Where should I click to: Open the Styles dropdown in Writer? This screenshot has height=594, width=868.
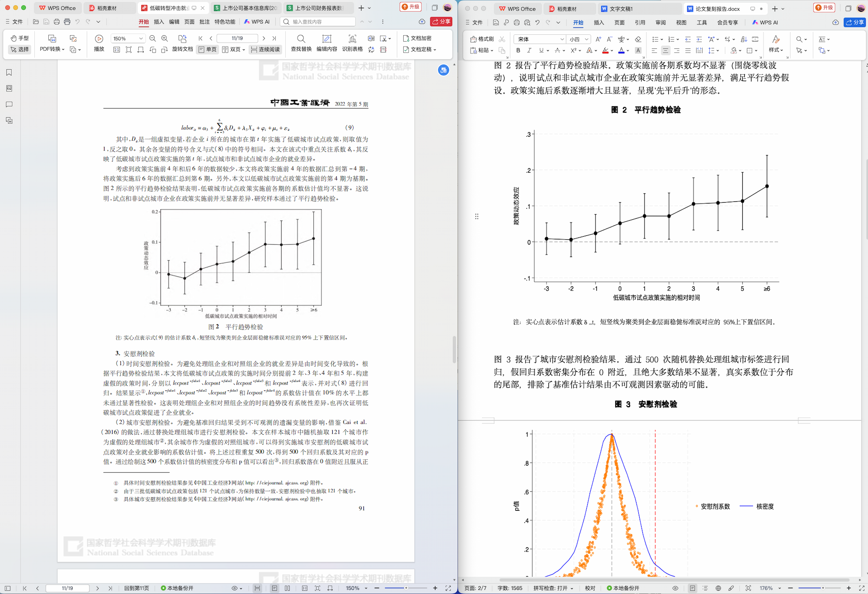(776, 50)
